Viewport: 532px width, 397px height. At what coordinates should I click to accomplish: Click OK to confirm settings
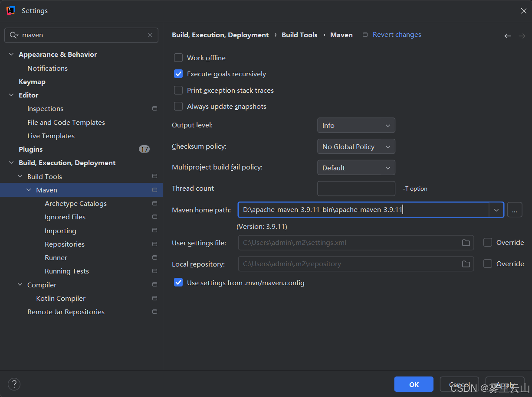(414, 384)
